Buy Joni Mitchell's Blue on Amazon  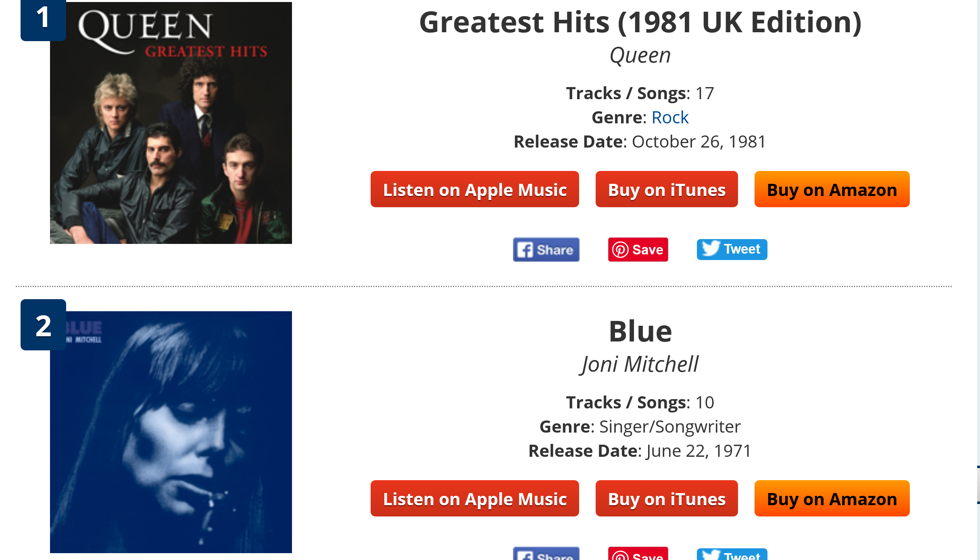click(832, 499)
